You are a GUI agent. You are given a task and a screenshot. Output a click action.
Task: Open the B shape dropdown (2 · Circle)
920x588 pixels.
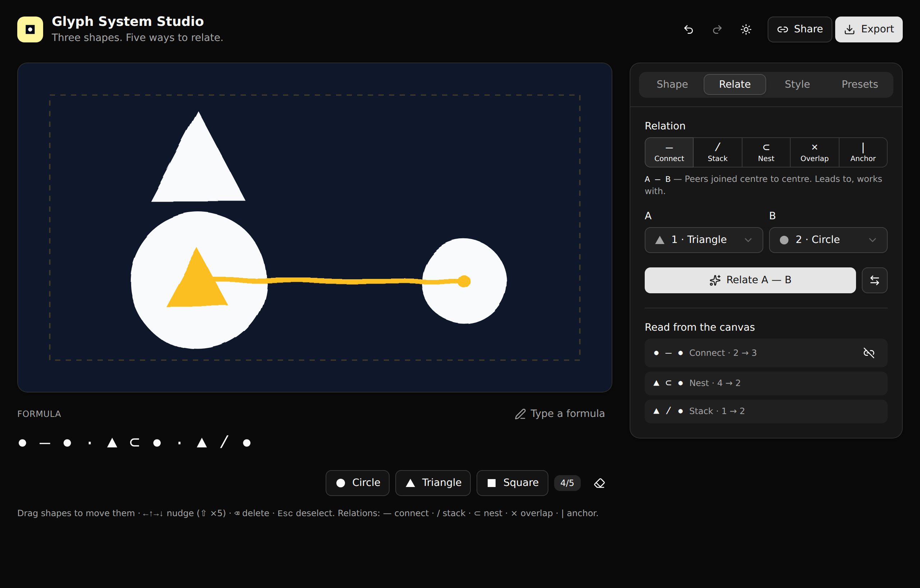(x=828, y=240)
